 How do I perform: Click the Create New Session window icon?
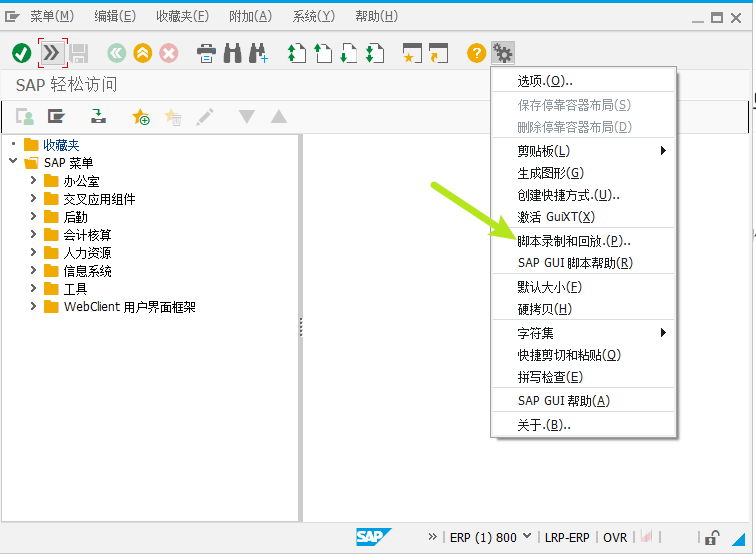pos(412,53)
